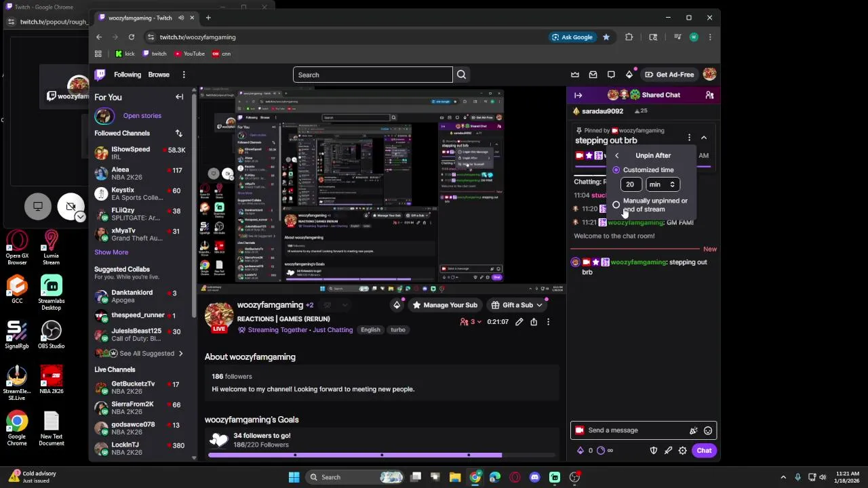This screenshot has height=488, width=868.
Task: Click the Ask Google button
Action: 573,37
